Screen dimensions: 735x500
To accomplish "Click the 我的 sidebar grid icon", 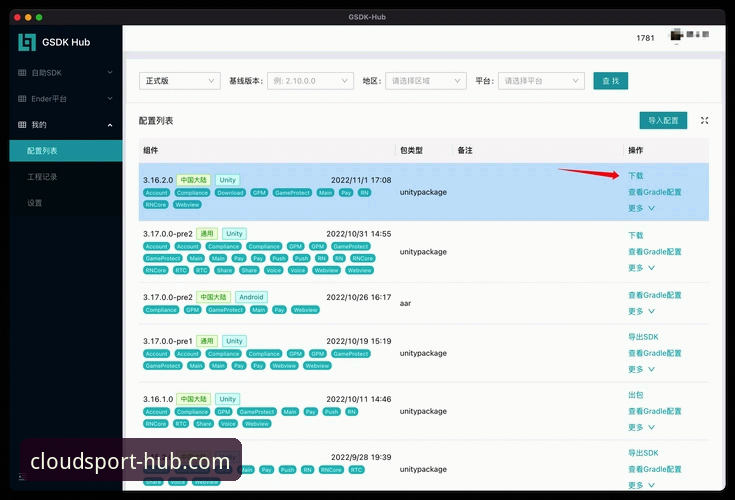I will (22, 125).
